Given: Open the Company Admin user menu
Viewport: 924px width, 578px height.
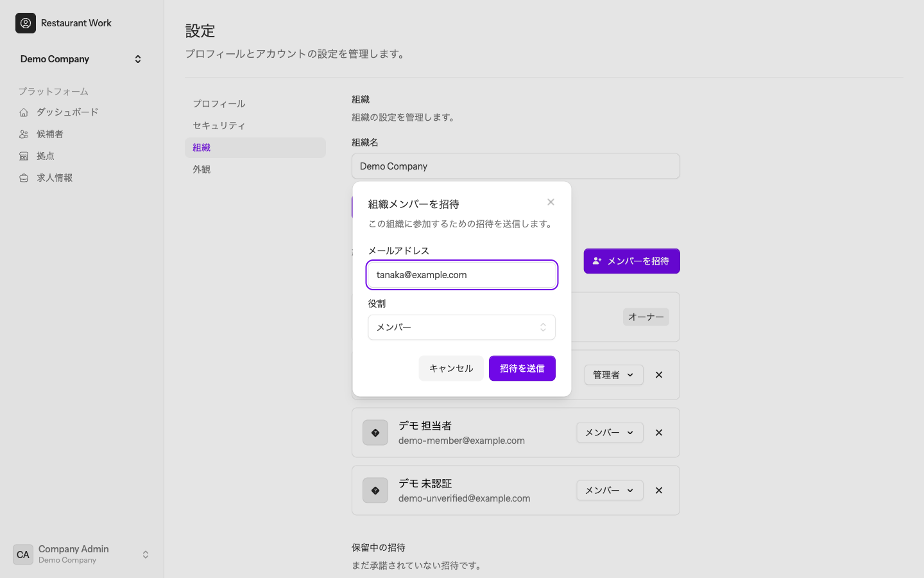Looking at the screenshot, I should (x=81, y=555).
